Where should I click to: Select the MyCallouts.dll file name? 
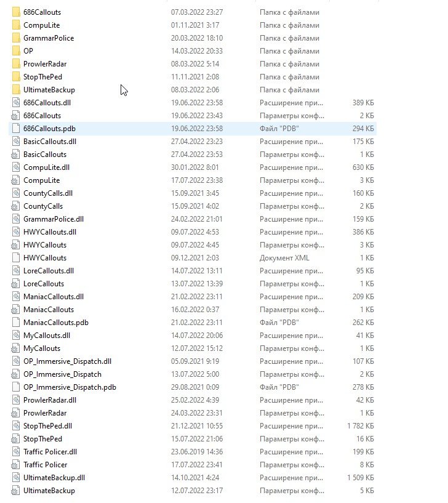click(x=47, y=336)
